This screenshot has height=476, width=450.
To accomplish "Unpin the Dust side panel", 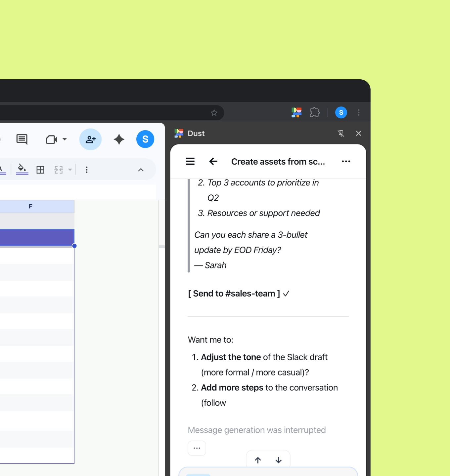I will (341, 134).
